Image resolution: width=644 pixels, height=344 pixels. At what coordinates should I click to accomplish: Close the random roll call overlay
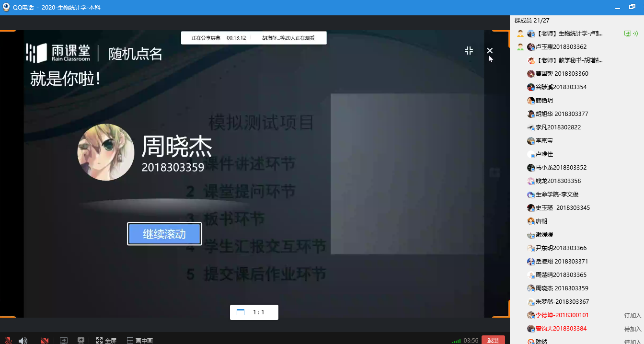click(x=489, y=51)
